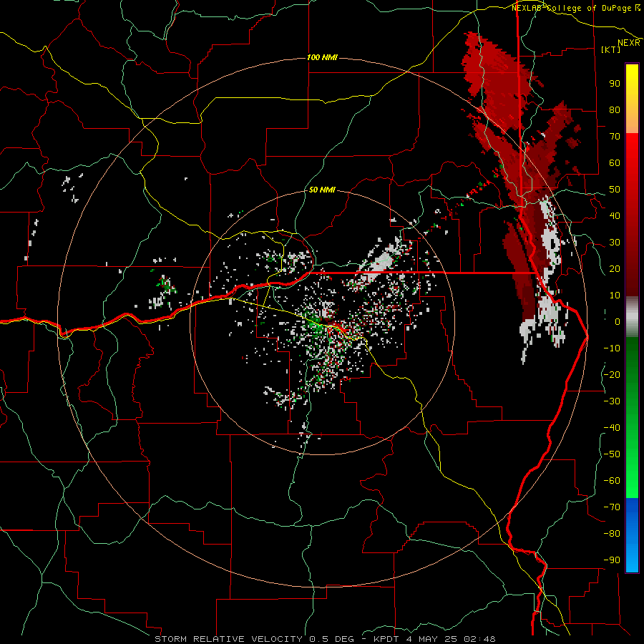Click the 10 knot label on color scale
The image size is (644, 644).
pyautogui.click(x=615, y=296)
